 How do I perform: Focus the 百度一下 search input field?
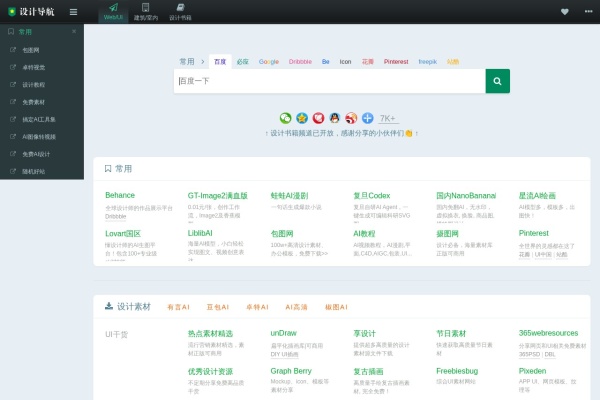(329, 81)
